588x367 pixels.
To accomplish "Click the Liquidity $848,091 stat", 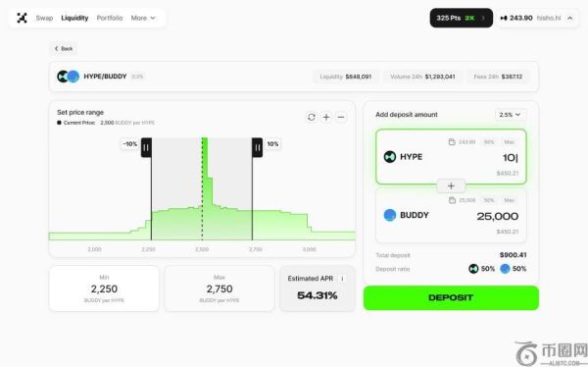I will [345, 77].
